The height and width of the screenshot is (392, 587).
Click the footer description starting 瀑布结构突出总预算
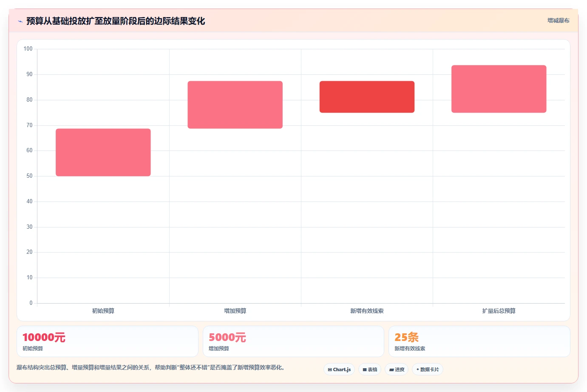click(x=150, y=367)
